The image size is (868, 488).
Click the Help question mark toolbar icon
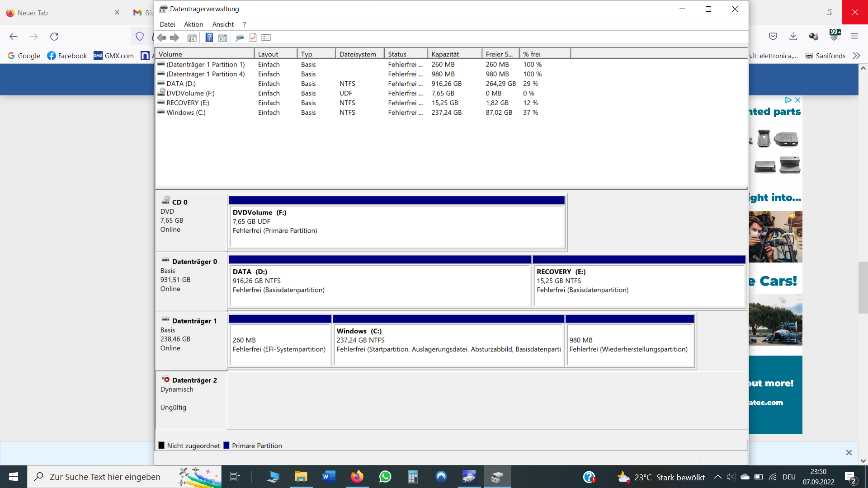point(209,38)
